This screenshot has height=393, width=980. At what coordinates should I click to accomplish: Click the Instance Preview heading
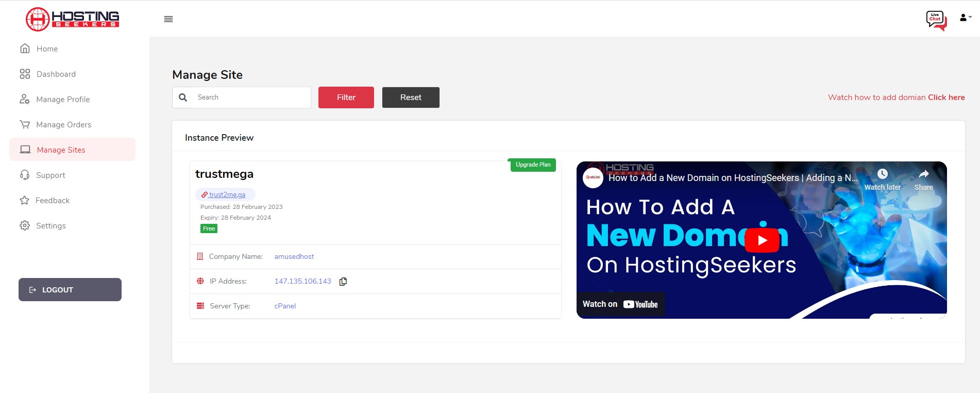(219, 138)
